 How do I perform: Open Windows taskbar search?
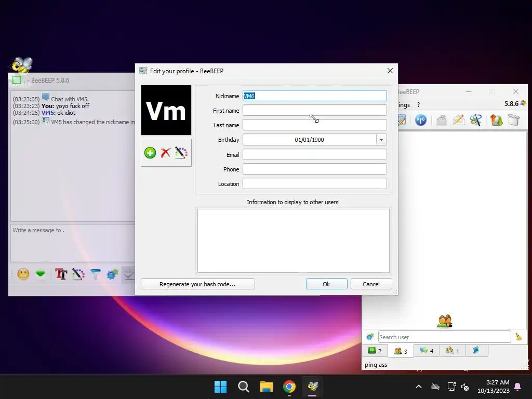coord(244,387)
